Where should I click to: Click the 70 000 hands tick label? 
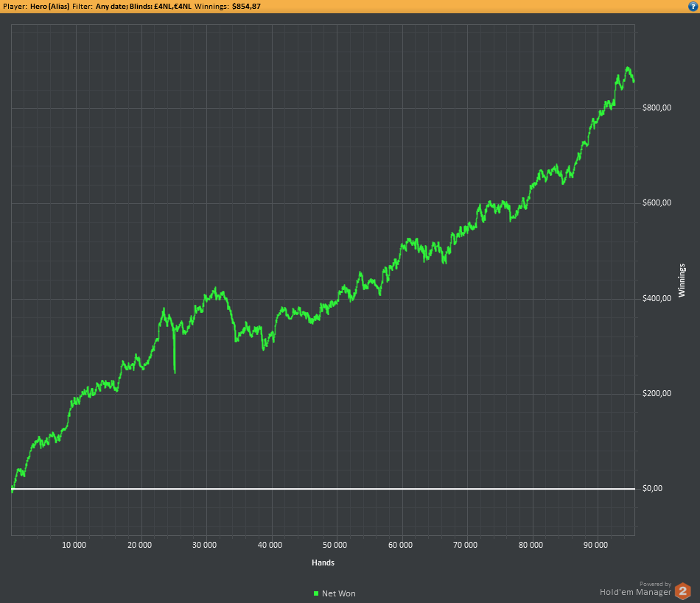(466, 545)
